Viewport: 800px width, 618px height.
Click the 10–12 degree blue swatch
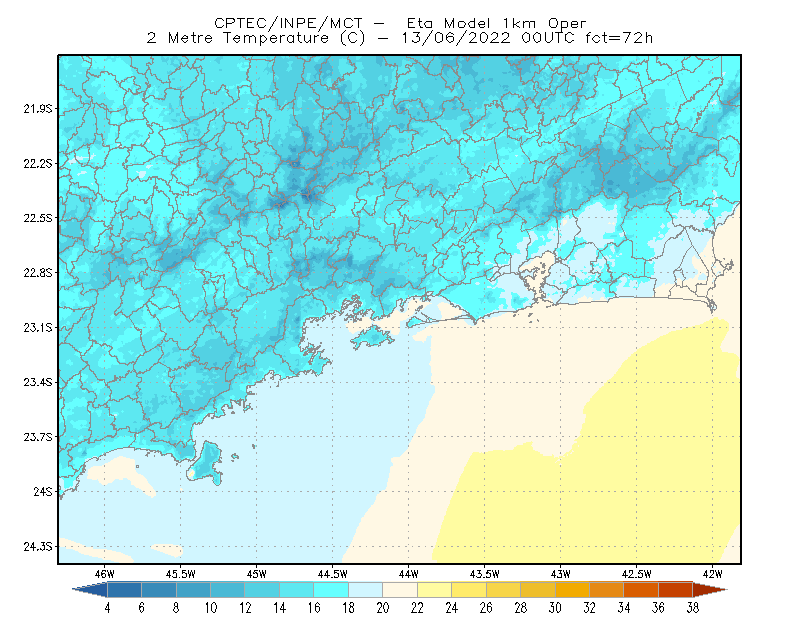[x=228, y=590]
